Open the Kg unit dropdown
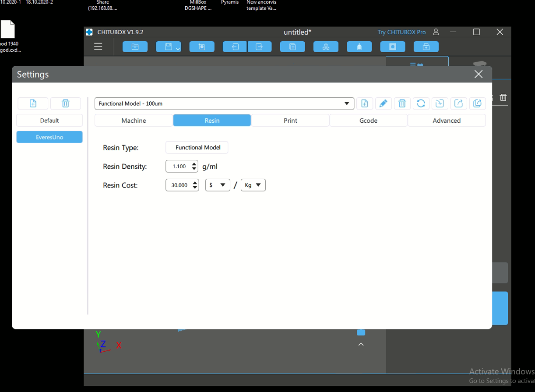The height and width of the screenshot is (392, 535). 254,185
